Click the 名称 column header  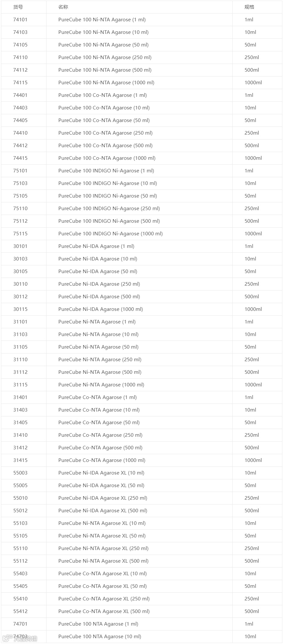(63, 7)
